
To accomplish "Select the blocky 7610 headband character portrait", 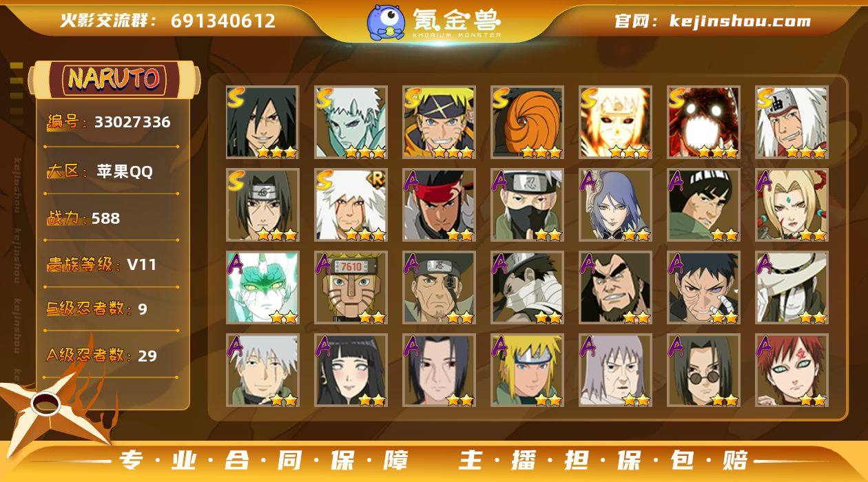I will [x=351, y=287].
